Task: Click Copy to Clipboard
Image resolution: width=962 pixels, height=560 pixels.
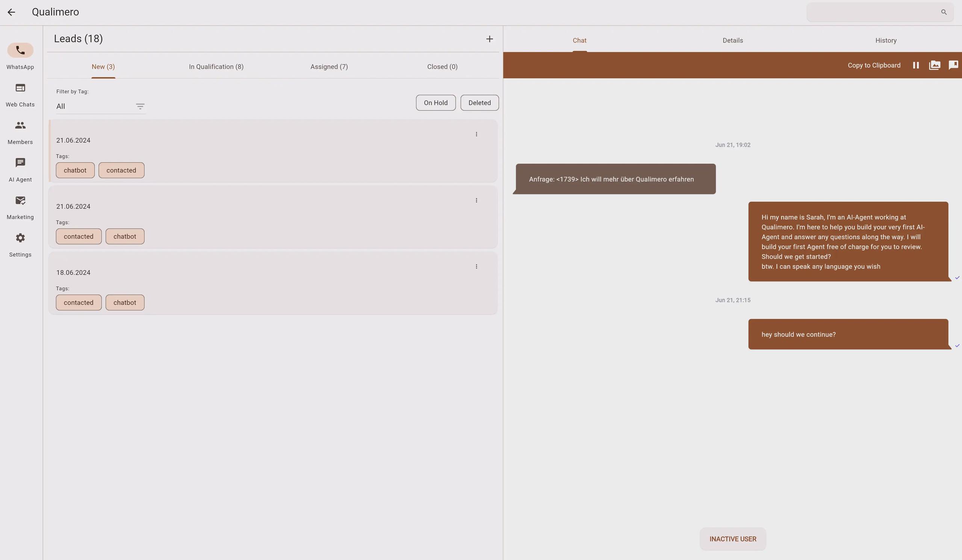Action: point(874,65)
